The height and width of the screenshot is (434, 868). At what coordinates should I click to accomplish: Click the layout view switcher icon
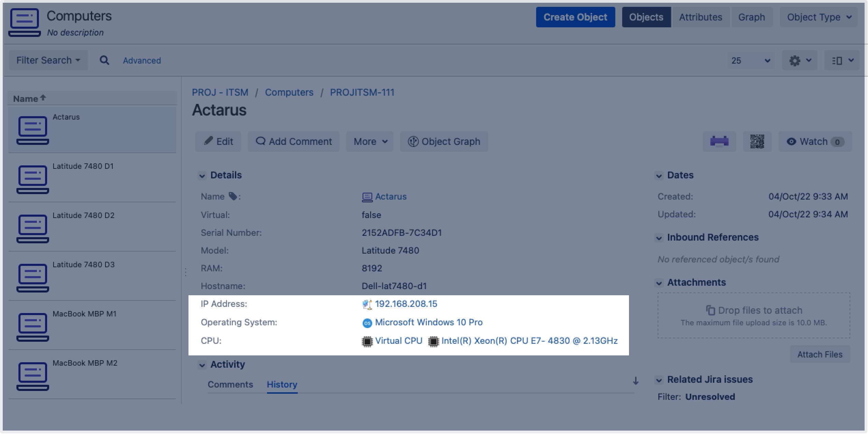coord(842,61)
